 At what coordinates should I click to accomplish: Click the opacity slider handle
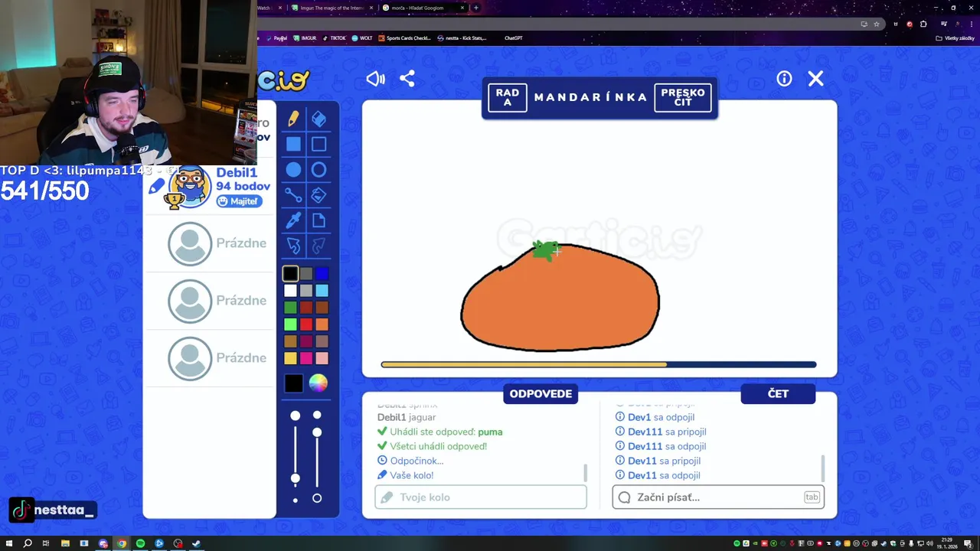(x=317, y=432)
